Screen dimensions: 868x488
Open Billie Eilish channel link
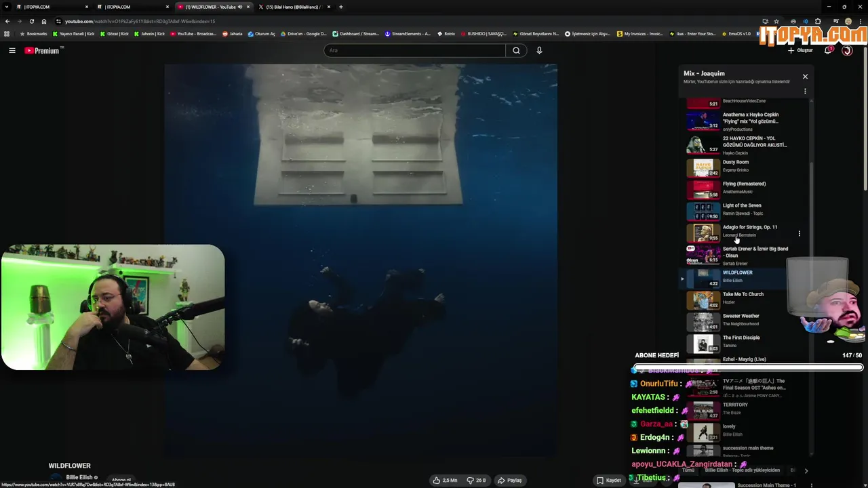[79, 478]
